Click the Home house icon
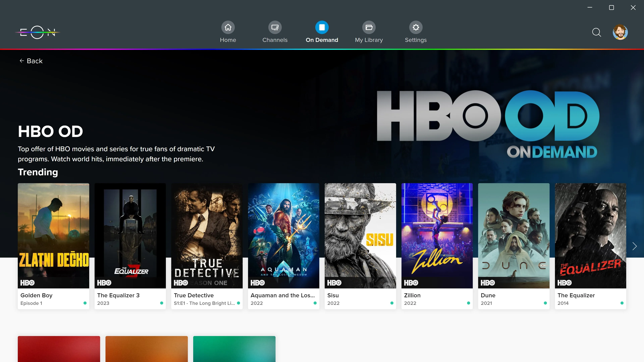The image size is (644, 362). coord(228,27)
